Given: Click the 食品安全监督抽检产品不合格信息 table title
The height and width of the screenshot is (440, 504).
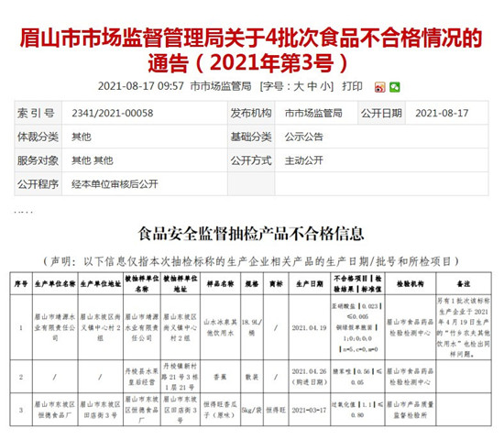Looking at the screenshot, I should [251, 234].
